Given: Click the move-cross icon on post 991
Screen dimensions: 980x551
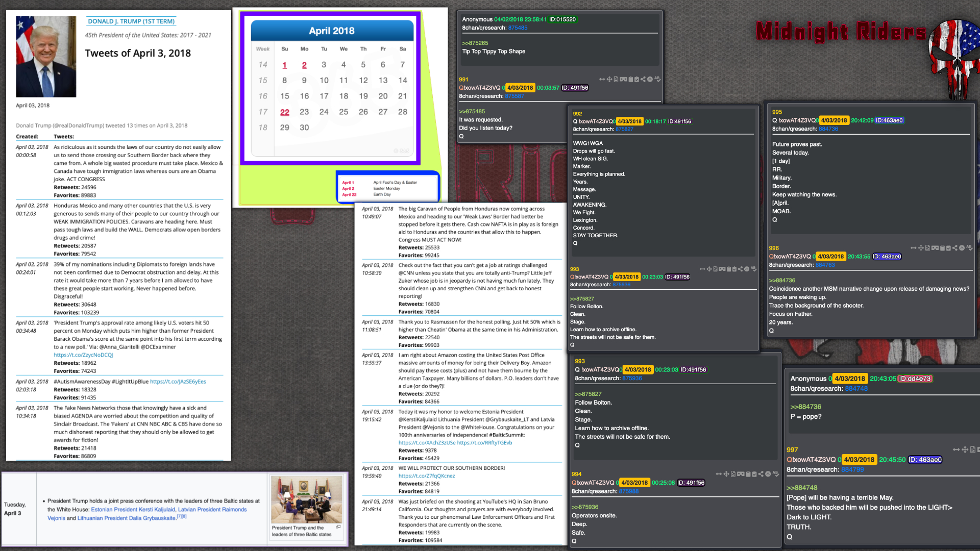Looking at the screenshot, I should [x=609, y=79].
